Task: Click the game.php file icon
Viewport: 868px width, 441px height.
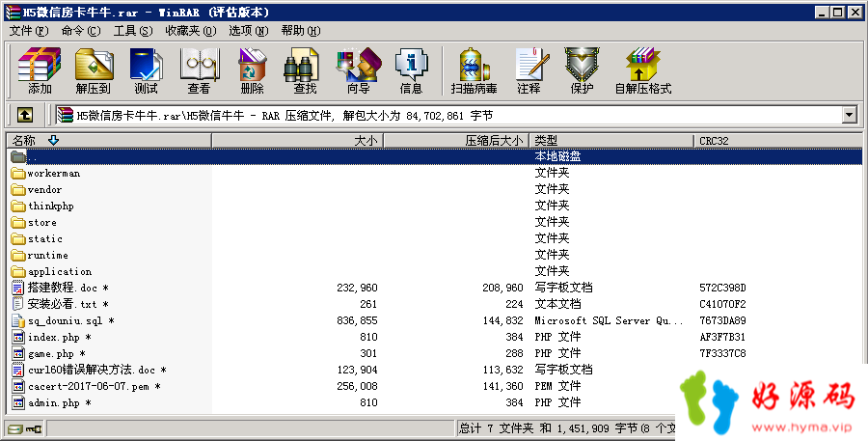Action: (19, 353)
